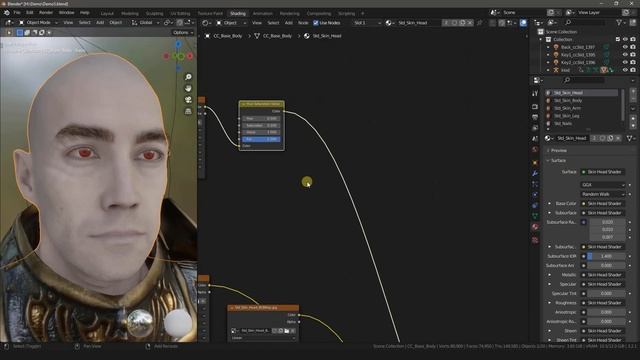Open viewport Options dropdown
640x360 pixels.
click(182, 32)
